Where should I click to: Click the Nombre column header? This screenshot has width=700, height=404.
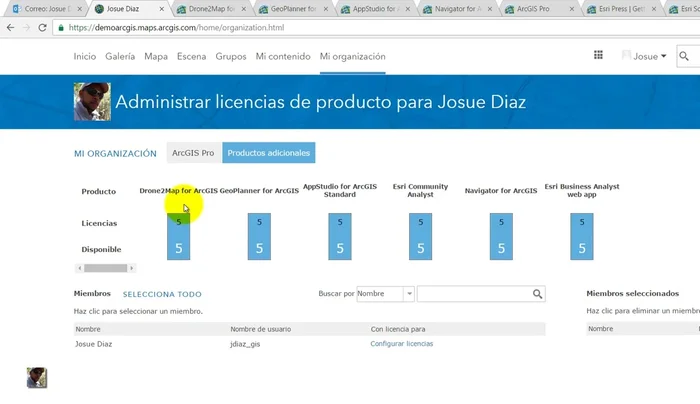click(x=88, y=329)
